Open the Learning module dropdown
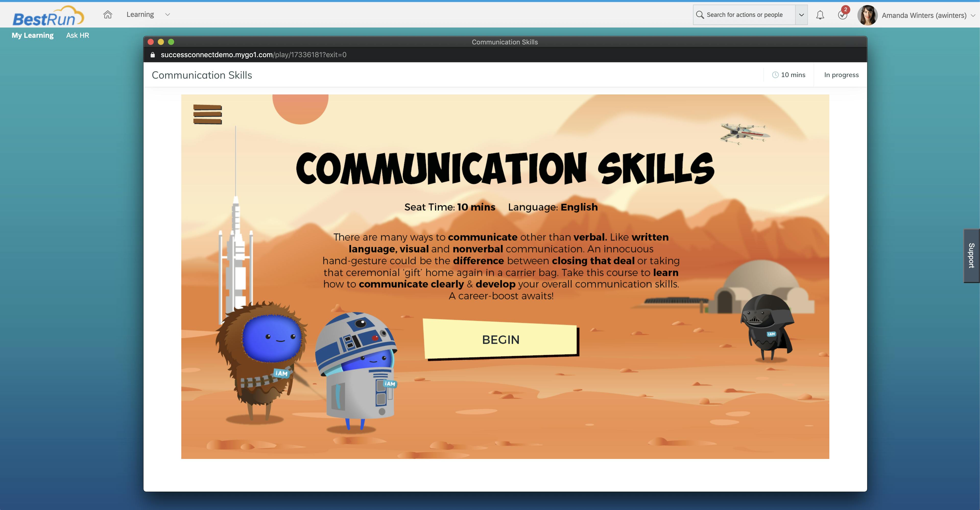The image size is (980, 510). 168,15
